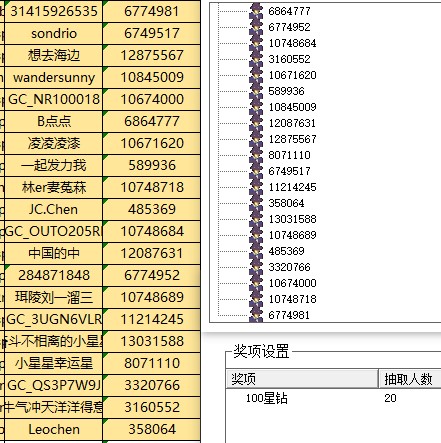
Task: Click user icon beside 3320766 in list
Action: [256, 267]
